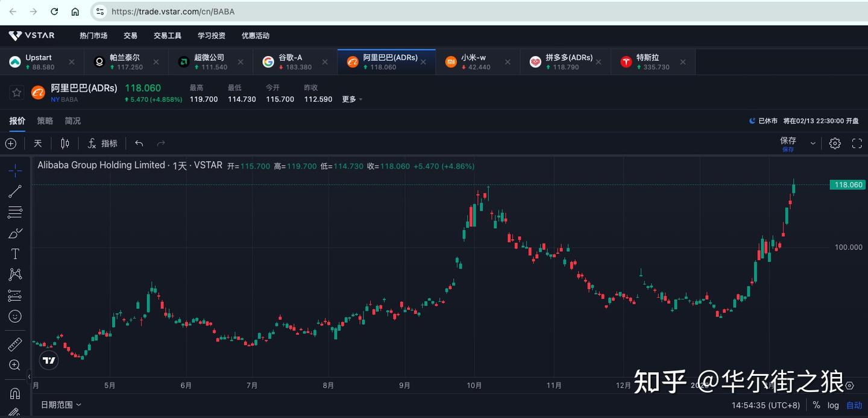
Task: Switch to the 报价 tab
Action: [17, 121]
